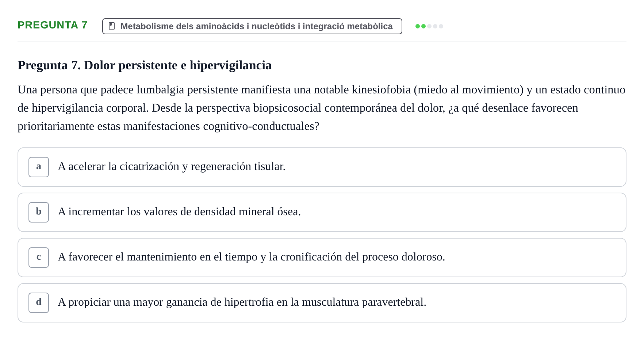This screenshot has height=340, width=644.
Task: Click the fourth progress dot
Action: pyautogui.click(x=435, y=26)
